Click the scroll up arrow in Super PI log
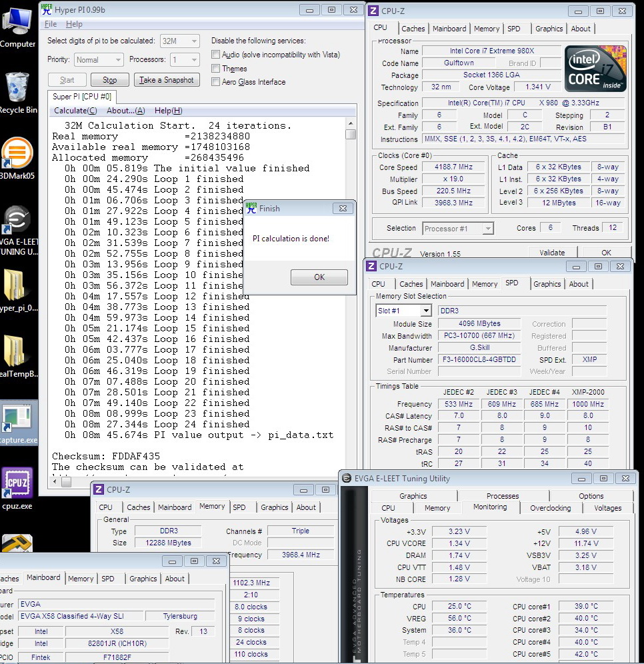The width and height of the screenshot is (644, 664). pyautogui.click(x=351, y=123)
